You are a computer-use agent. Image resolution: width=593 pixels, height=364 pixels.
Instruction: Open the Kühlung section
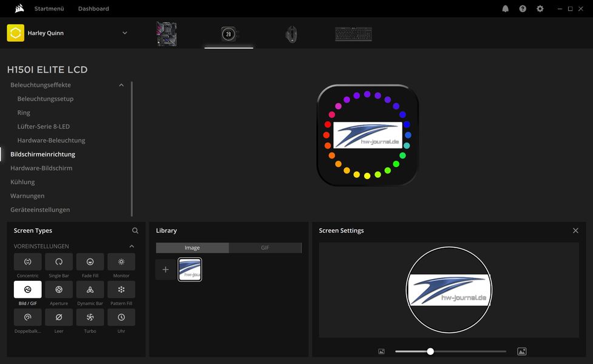click(x=22, y=182)
